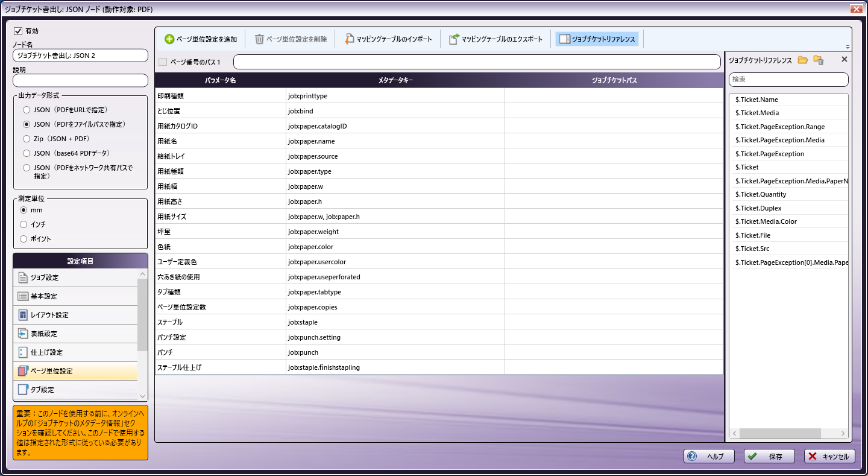This screenshot has width=868, height=476.
Task: Close the ジョブチケット書出し dialog window
Action: click(855, 9)
